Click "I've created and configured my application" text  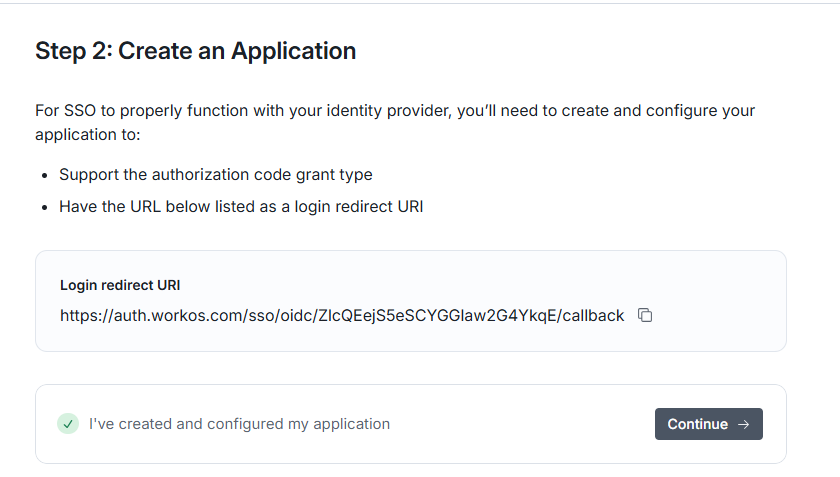(239, 424)
